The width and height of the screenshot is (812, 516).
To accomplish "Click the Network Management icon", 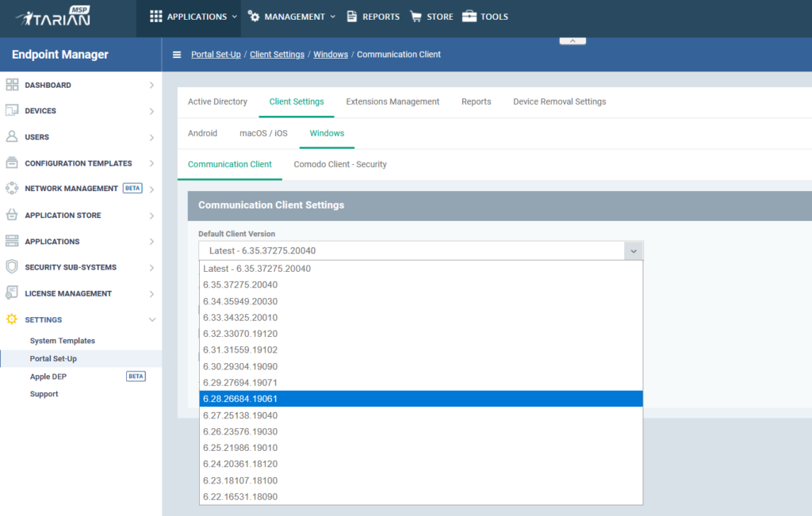I will click(x=12, y=189).
